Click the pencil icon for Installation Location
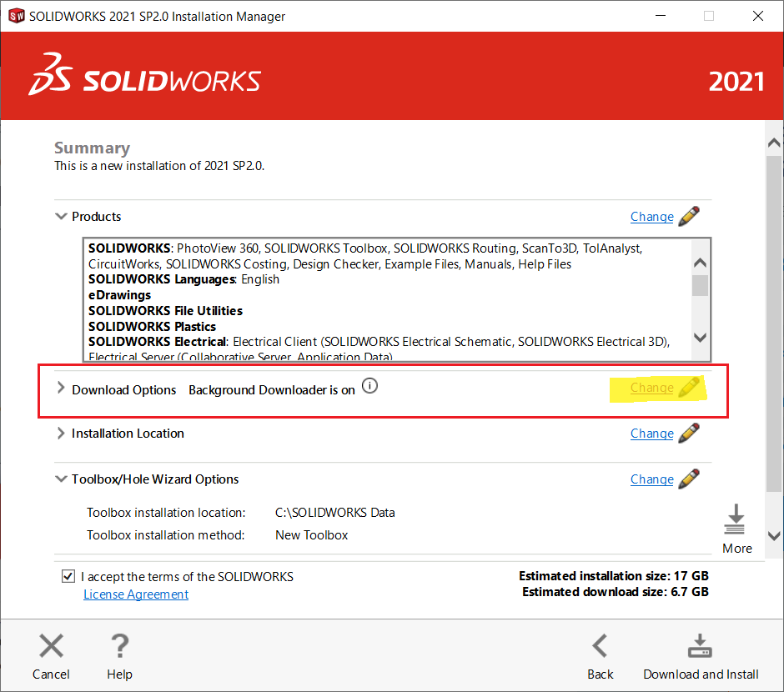The width and height of the screenshot is (784, 692). [688, 434]
